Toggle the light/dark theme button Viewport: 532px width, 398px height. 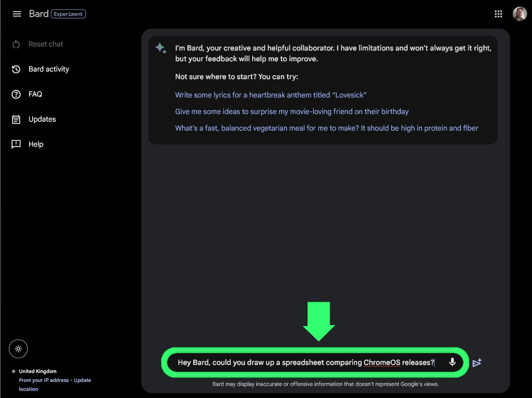tap(18, 349)
